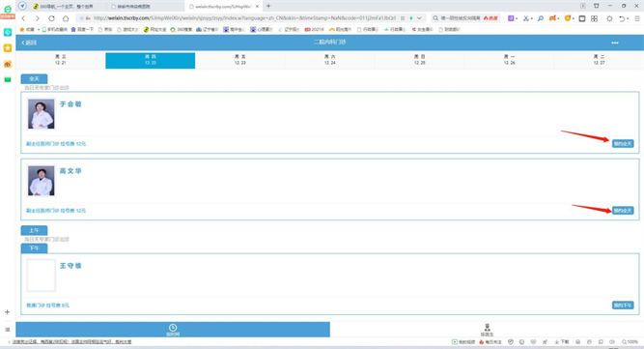
Task: Reload the page with the refresh icon
Action: click(x=51, y=18)
